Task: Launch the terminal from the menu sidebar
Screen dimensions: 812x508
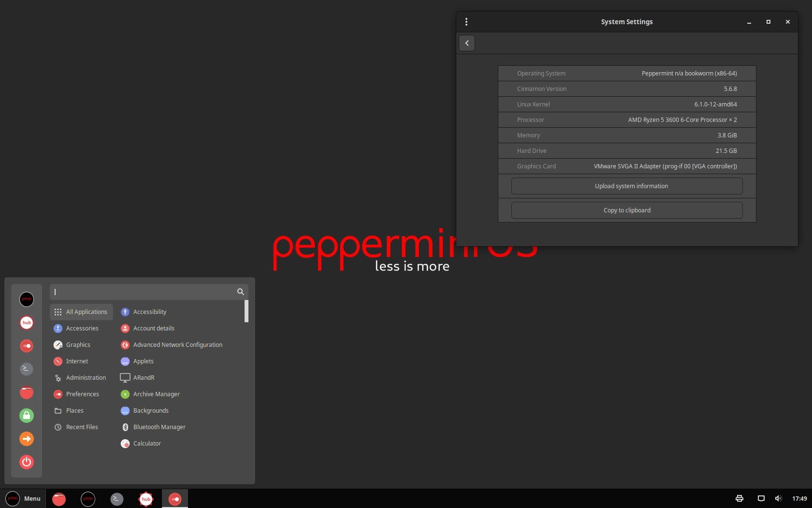Action: tap(27, 369)
